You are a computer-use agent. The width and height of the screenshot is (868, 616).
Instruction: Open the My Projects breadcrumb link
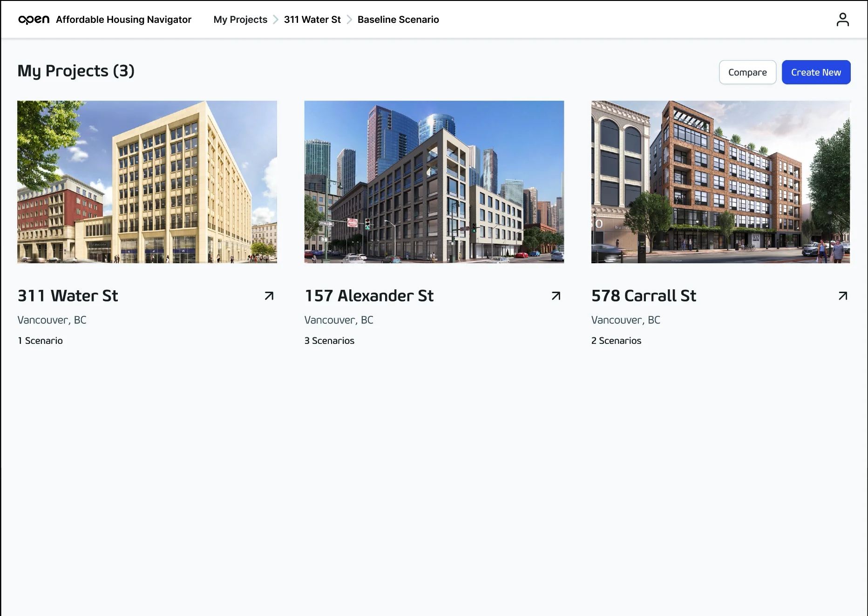click(x=240, y=20)
